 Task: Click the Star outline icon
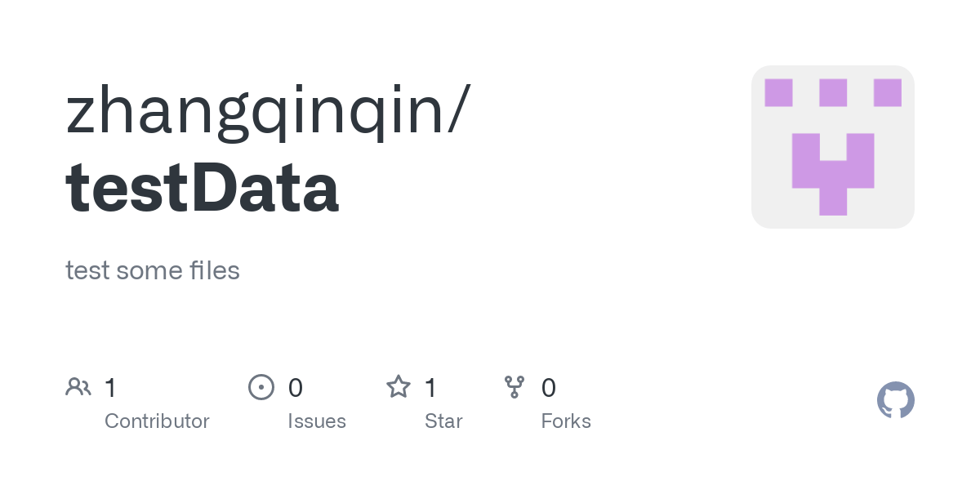tap(399, 387)
